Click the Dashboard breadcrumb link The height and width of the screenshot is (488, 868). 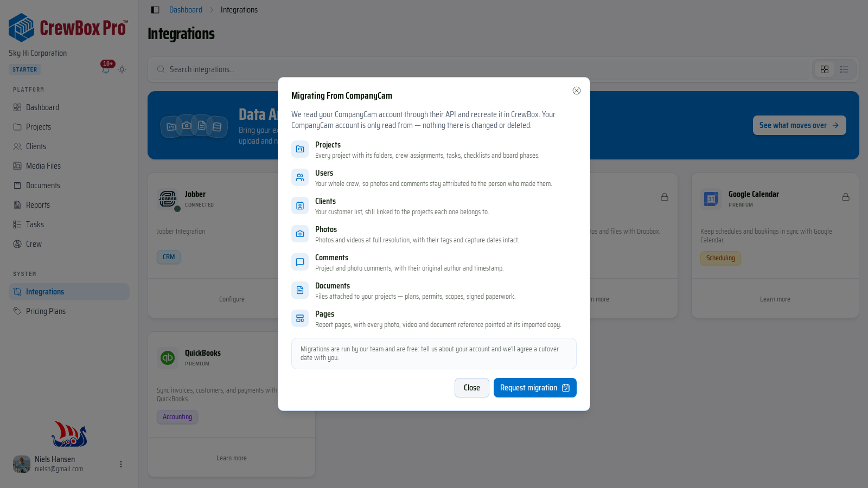click(x=186, y=10)
